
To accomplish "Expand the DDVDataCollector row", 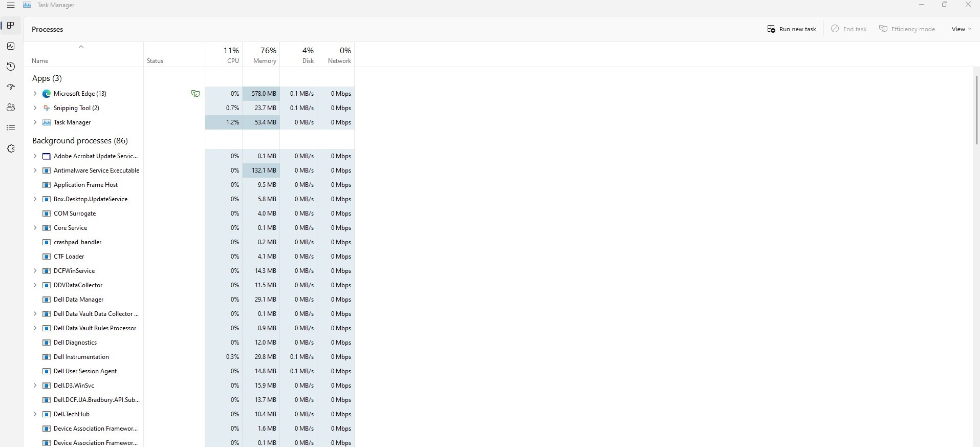I will tap(35, 285).
